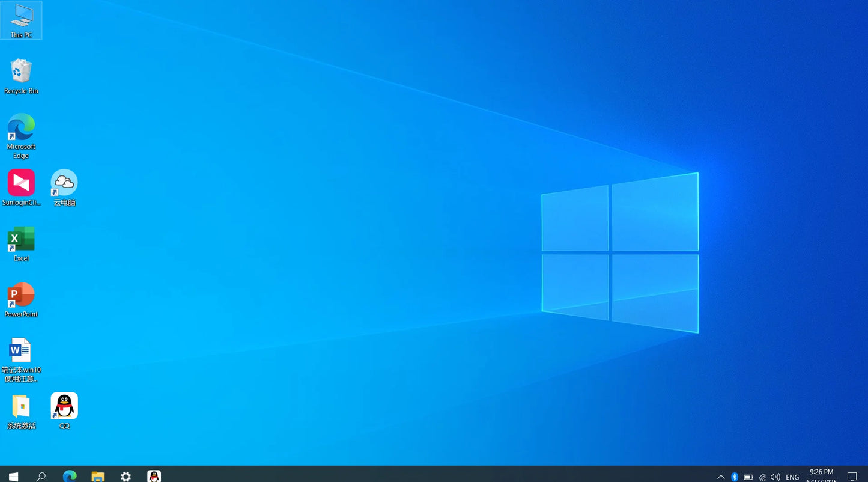
Task: Switch input language via ENG indicator
Action: point(792,477)
